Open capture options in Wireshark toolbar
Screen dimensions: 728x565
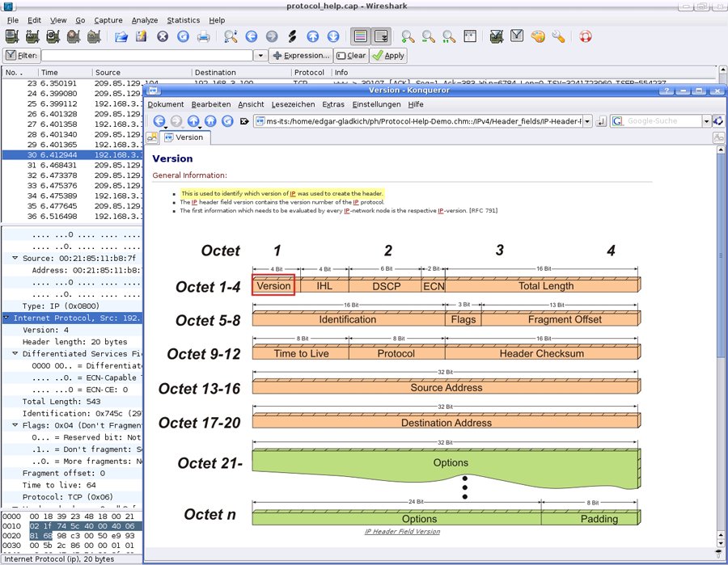[x=32, y=36]
